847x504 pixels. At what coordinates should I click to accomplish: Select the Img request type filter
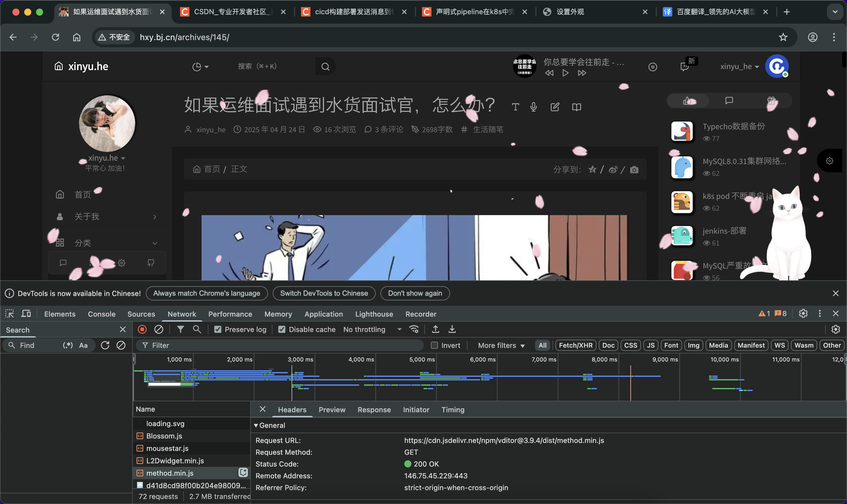[x=694, y=346]
